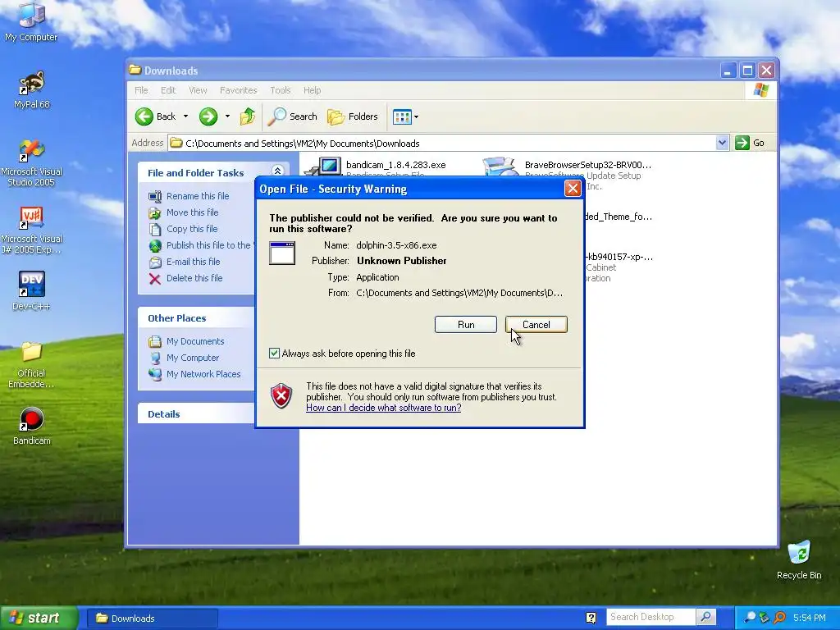Click the Views toolbar icon
This screenshot has height=630, width=840.
tap(402, 116)
